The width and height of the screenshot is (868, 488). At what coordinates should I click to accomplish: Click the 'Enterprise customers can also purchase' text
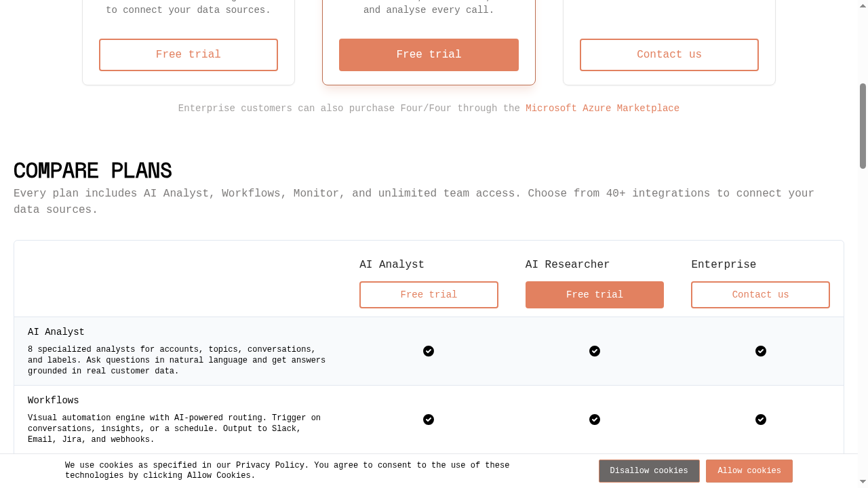[x=349, y=108]
